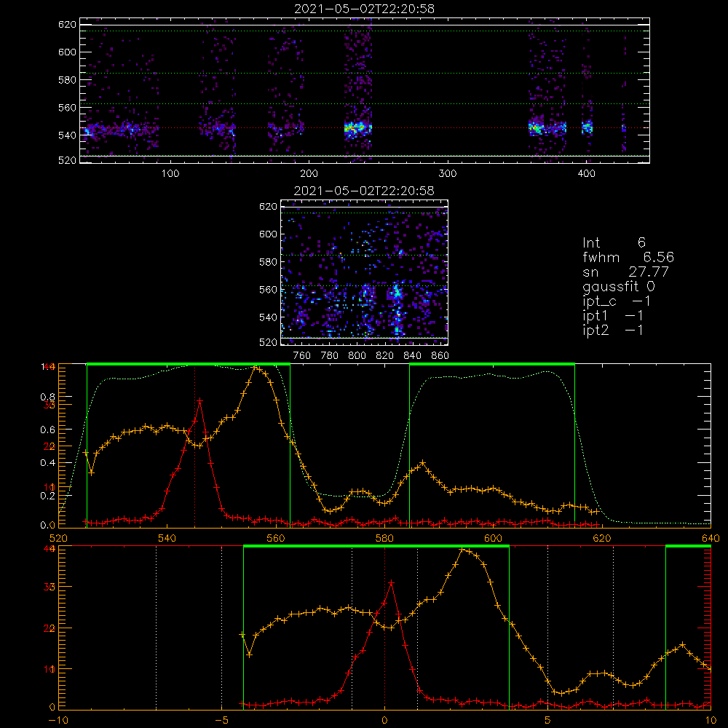
Task: Click the brightest emission blob near 235 in the top spectrogram
Action: point(357,127)
